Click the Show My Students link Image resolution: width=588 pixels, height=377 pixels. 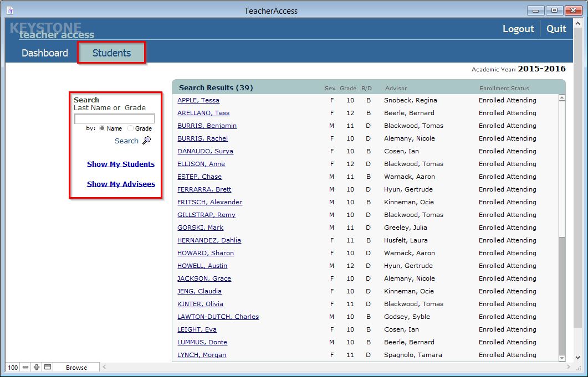121,164
